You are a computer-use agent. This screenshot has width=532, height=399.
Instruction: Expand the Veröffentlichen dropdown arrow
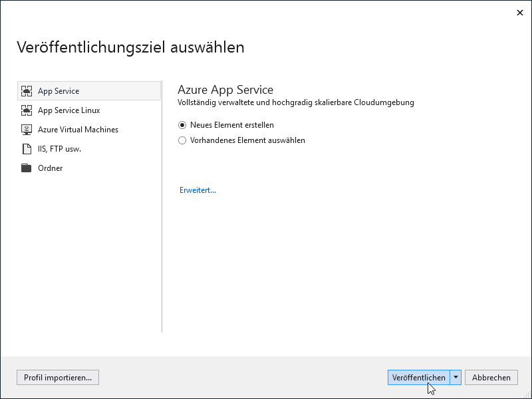pyautogui.click(x=456, y=377)
